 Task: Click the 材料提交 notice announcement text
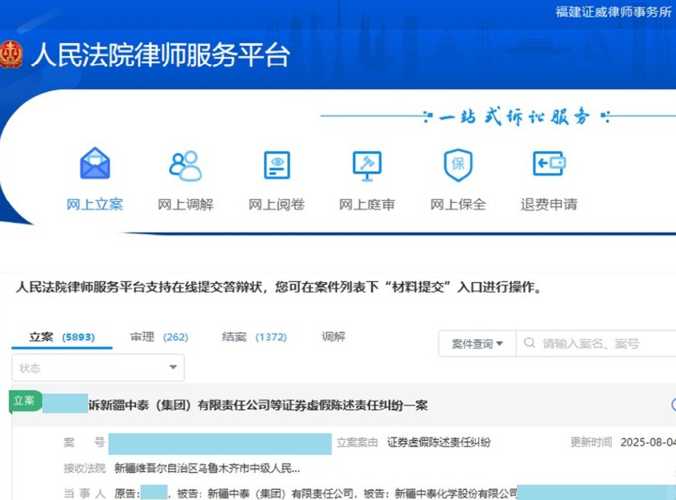[279, 287]
